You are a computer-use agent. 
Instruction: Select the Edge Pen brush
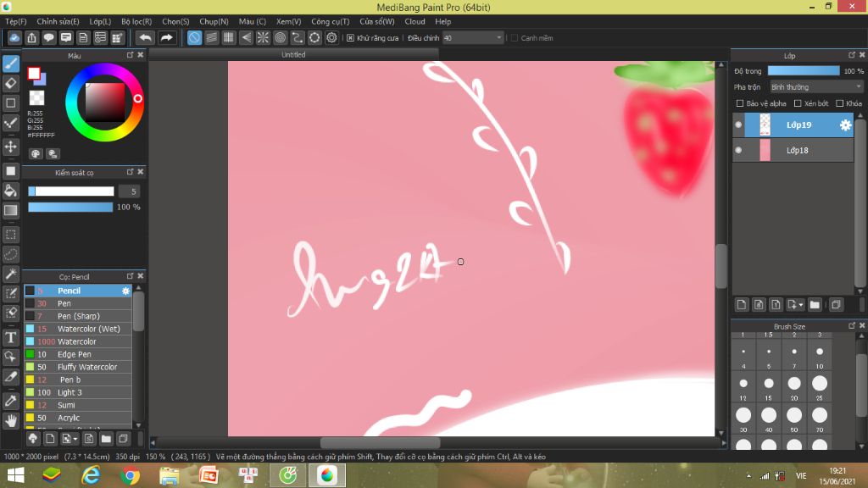(x=78, y=355)
